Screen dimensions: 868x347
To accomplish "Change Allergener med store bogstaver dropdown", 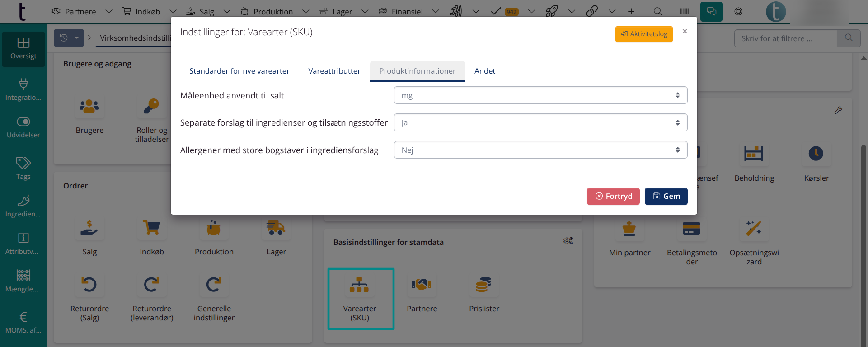I will 540,150.
